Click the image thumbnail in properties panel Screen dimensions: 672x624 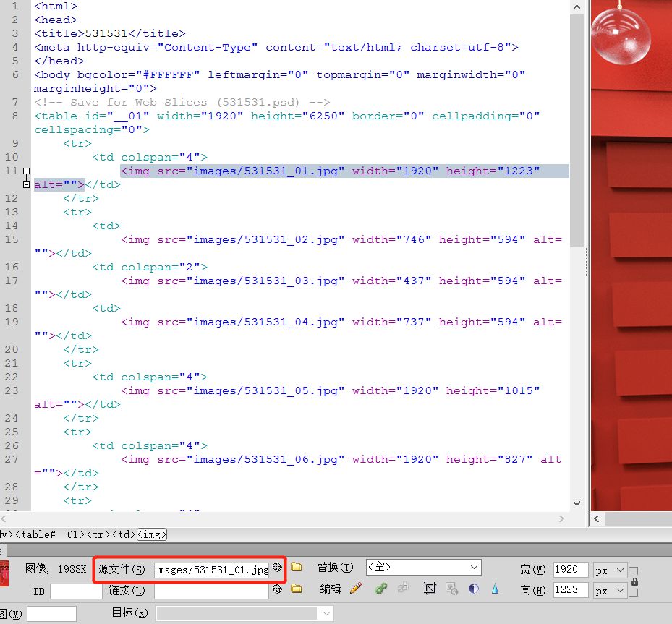point(4,573)
